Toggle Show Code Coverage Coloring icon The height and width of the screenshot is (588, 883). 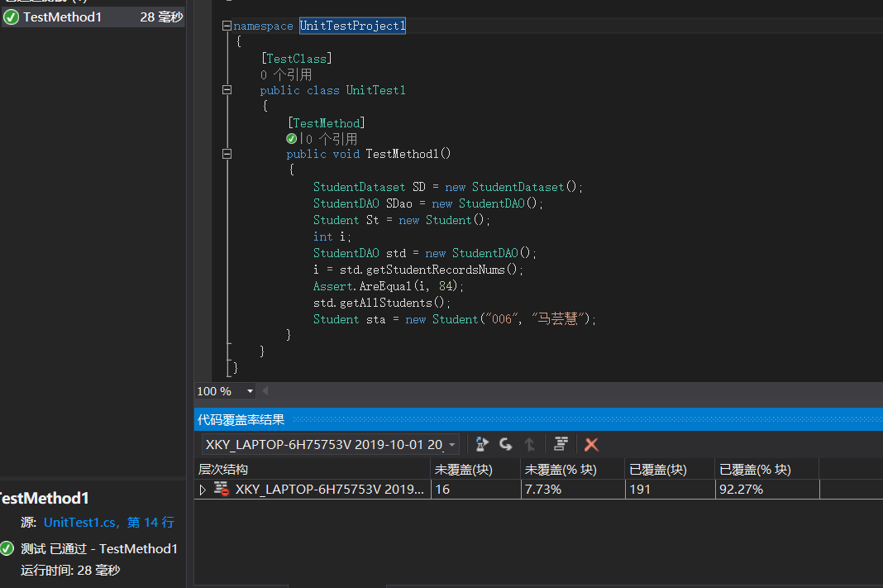point(561,444)
